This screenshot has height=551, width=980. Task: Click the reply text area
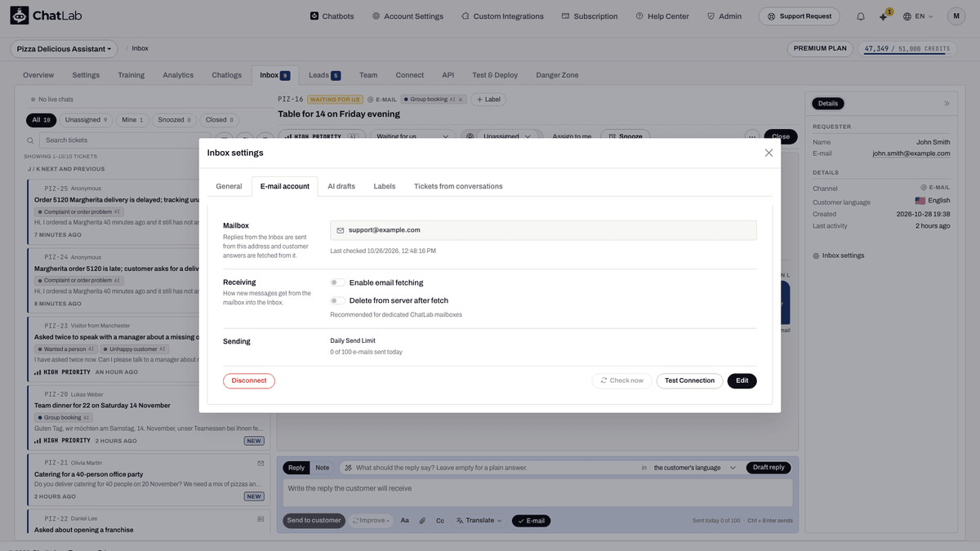pyautogui.click(x=537, y=492)
